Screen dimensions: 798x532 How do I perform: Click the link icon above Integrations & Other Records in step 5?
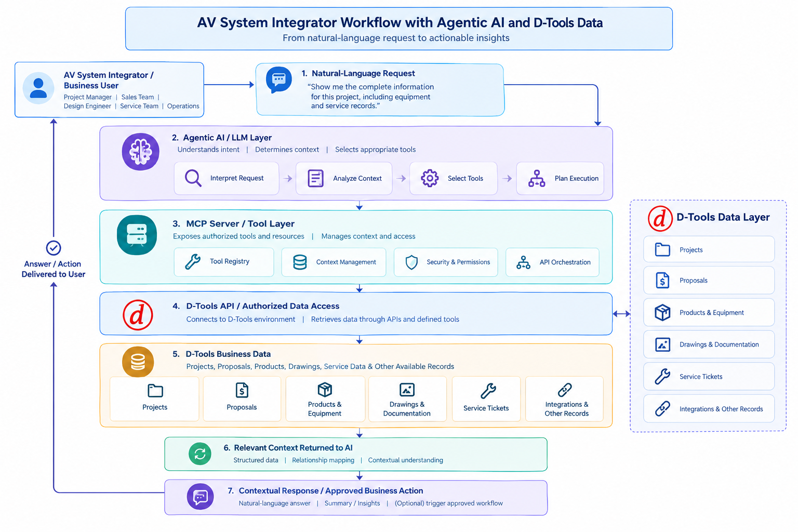point(565,390)
